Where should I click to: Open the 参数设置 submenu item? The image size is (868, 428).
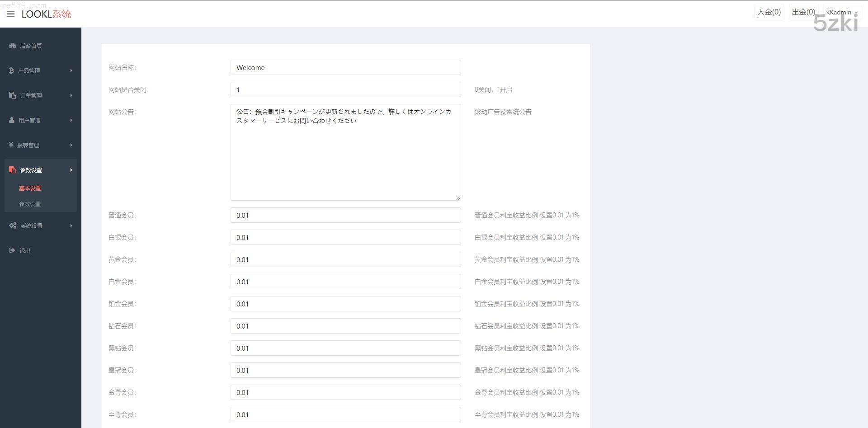point(30,204)
